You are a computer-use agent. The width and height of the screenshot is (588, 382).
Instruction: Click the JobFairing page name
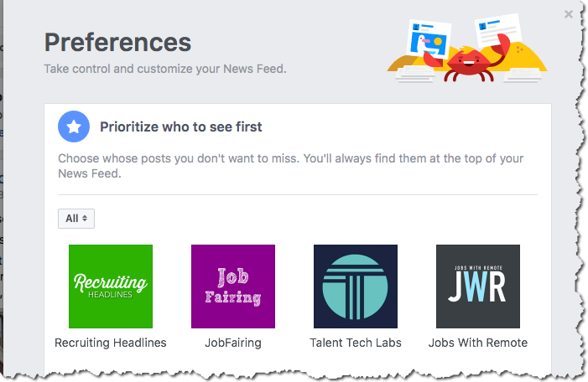[233, 343]
